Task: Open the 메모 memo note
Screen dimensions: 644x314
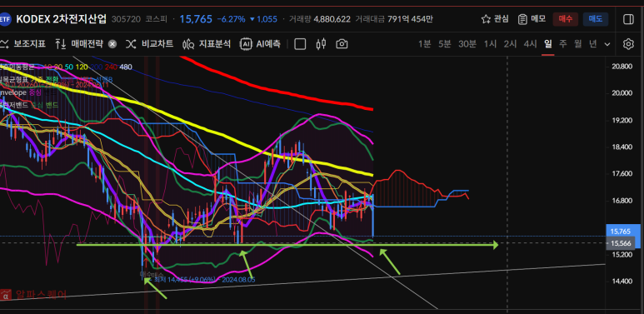Action: pos(532,19)
